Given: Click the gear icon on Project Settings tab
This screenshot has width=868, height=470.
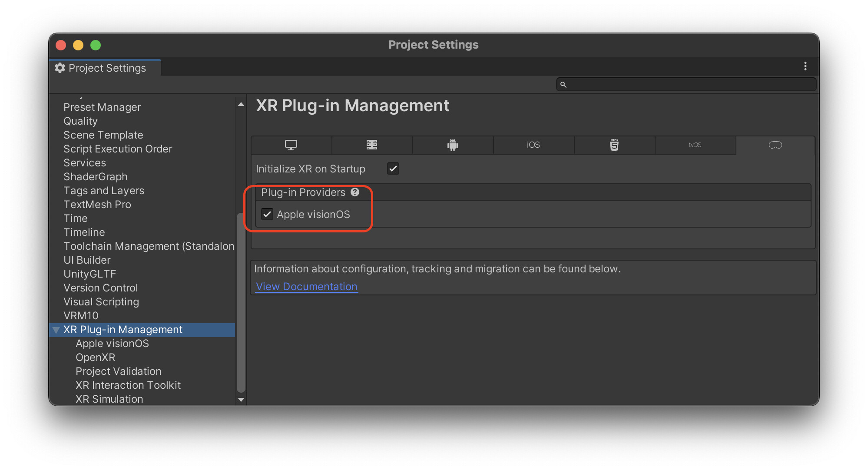Looking at the screenshot, I should [60, 67].
